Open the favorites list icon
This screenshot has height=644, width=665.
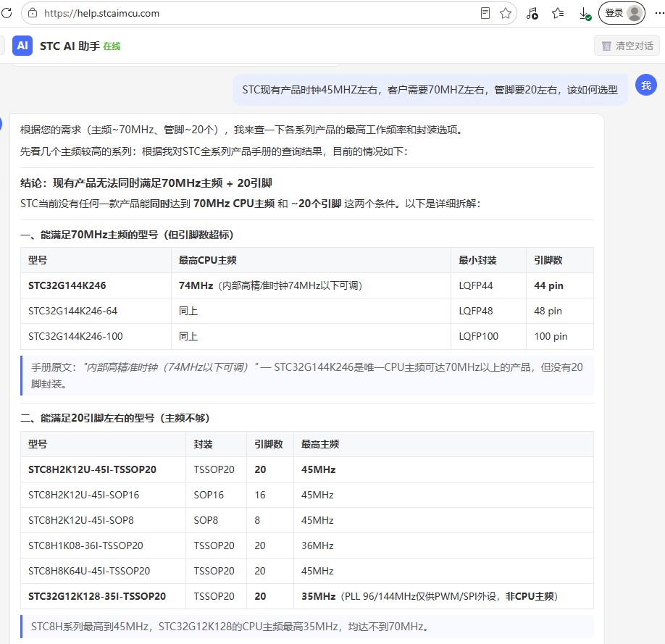tap(558, 13)
